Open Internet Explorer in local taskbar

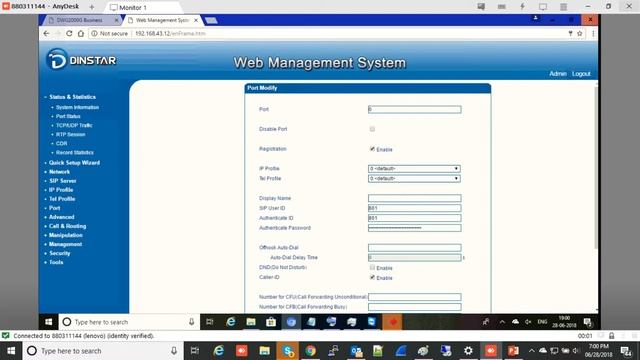click(x=219, y=351)
